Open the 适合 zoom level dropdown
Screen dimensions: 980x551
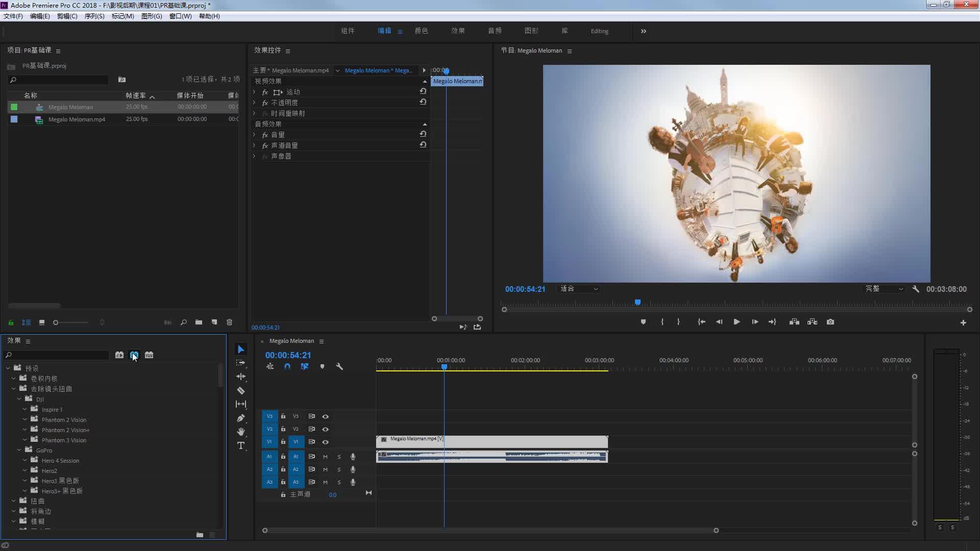(x=579, y=289)
